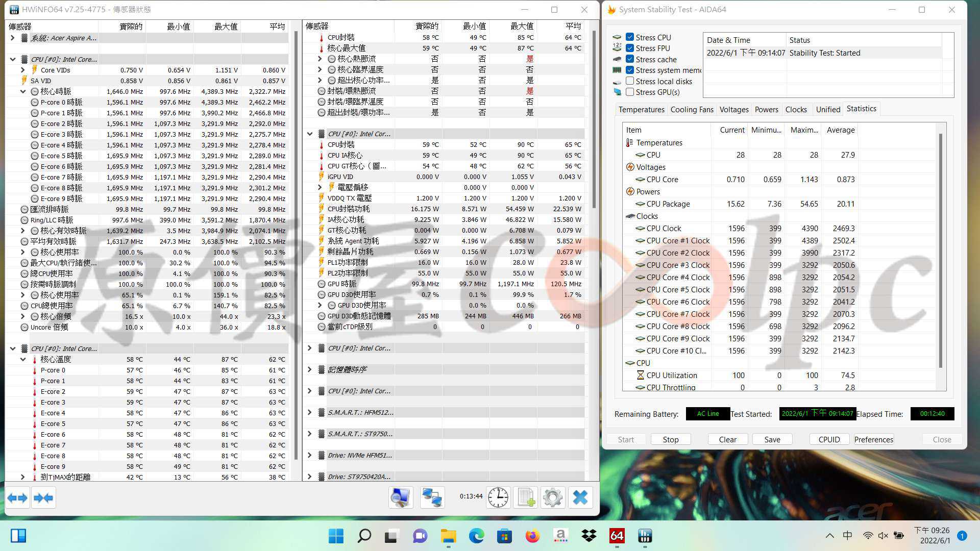
Task: Open taskbar Search magnifier
Action: [x=364, y=536]
